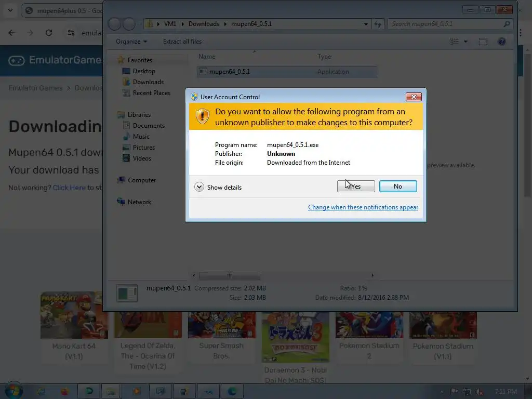532x399 pixels.
Task: Open the address bar history dropdown
Action: [366, 24]
